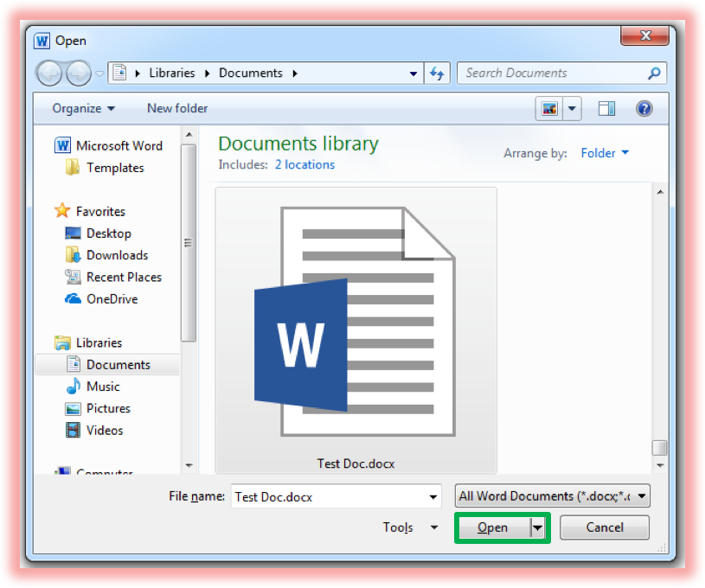Open the Arrange by Folder dropdown
Viewport: 705px width, 588px height.
click(x=605, y=153)
